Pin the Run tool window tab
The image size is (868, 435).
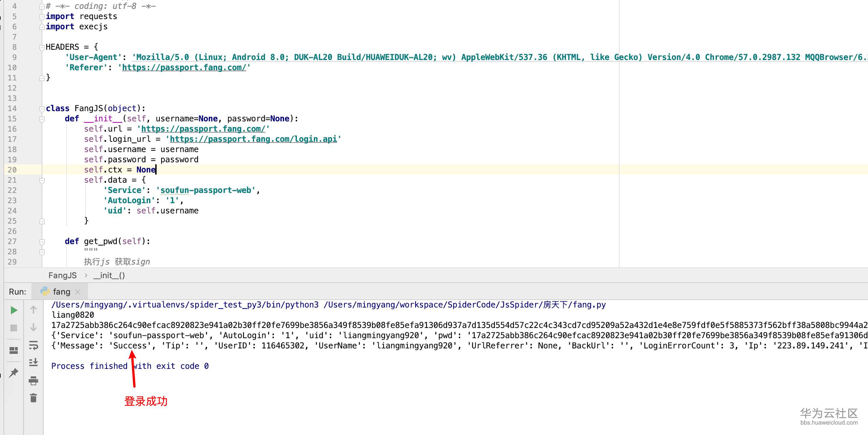[x=14, y=373]
